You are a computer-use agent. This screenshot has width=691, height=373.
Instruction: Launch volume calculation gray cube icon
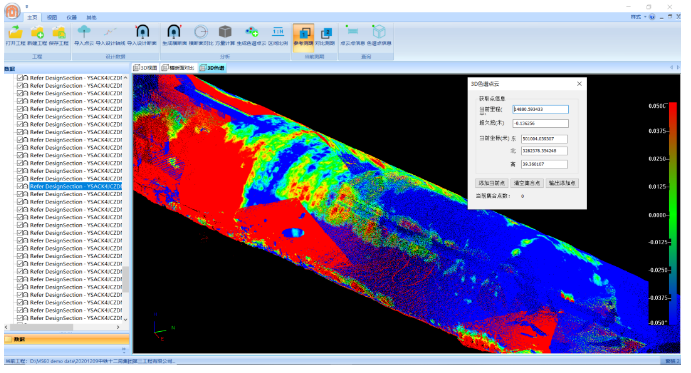[x=225, y=36]
